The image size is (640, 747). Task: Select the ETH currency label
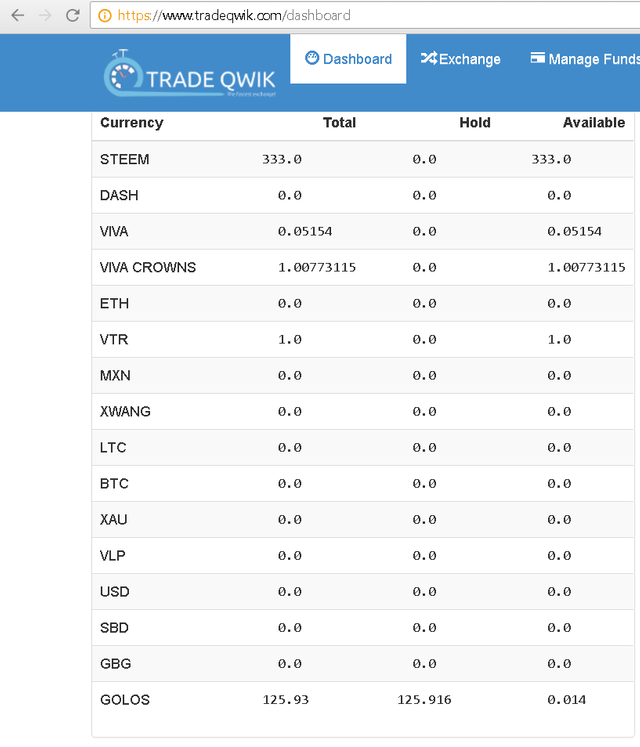pyautogui.click(x=114, y=303)
